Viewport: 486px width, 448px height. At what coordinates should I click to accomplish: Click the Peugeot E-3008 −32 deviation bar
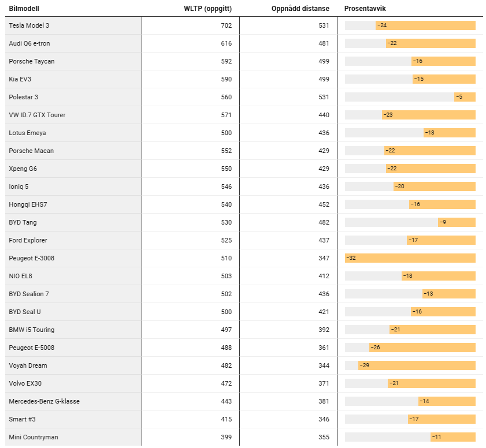click(410, 258)
